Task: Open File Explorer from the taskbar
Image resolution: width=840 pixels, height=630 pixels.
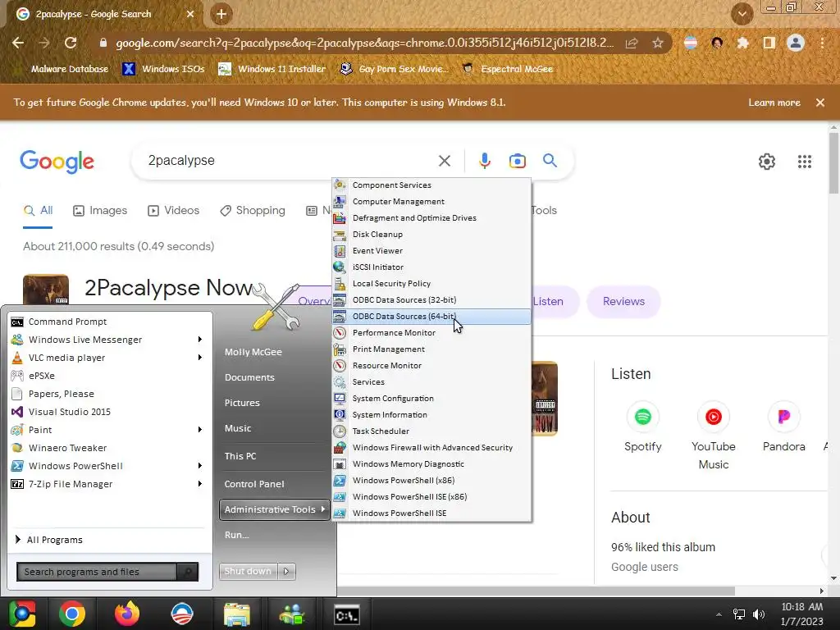Action: [x=237, y=614]
